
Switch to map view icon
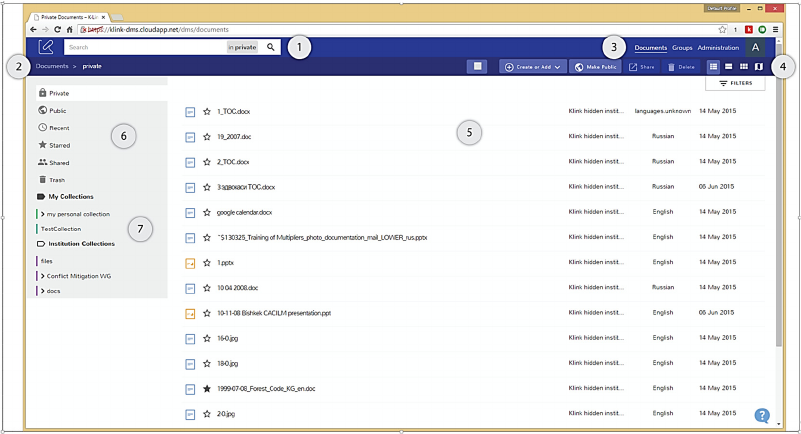point(758,66)
